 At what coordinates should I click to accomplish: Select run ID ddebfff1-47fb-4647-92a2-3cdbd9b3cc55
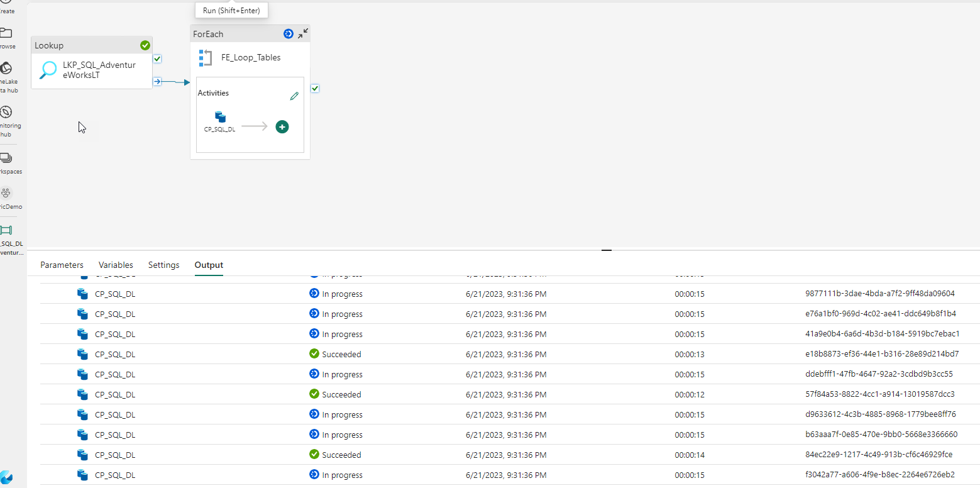[x=879, y=374]
